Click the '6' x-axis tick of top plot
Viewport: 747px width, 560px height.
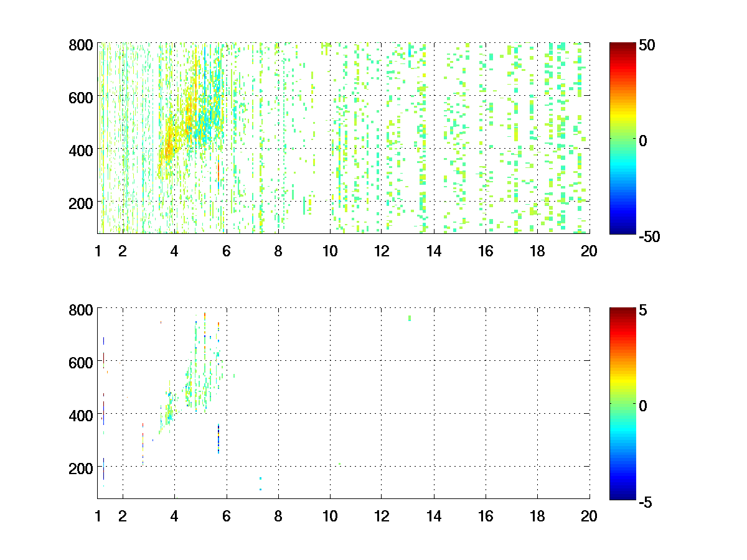227,251
